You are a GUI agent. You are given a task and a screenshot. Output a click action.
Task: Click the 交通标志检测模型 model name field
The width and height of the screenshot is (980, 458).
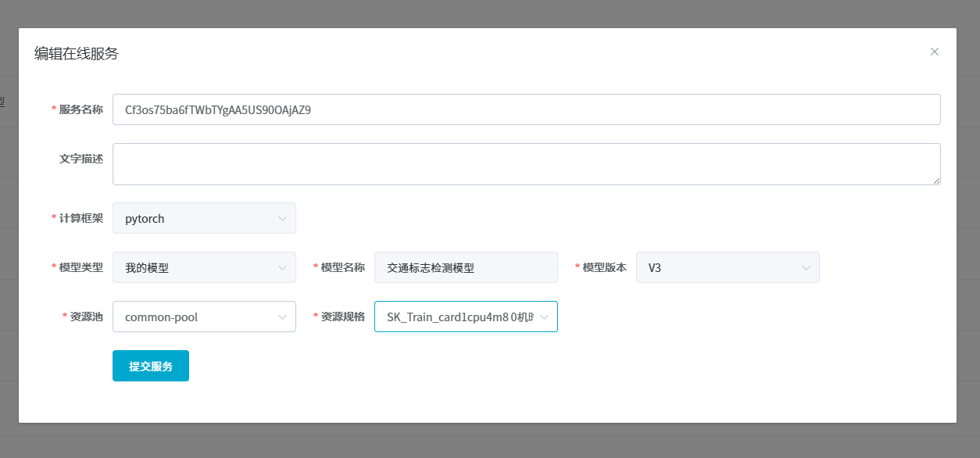click(x=466, y=267)
